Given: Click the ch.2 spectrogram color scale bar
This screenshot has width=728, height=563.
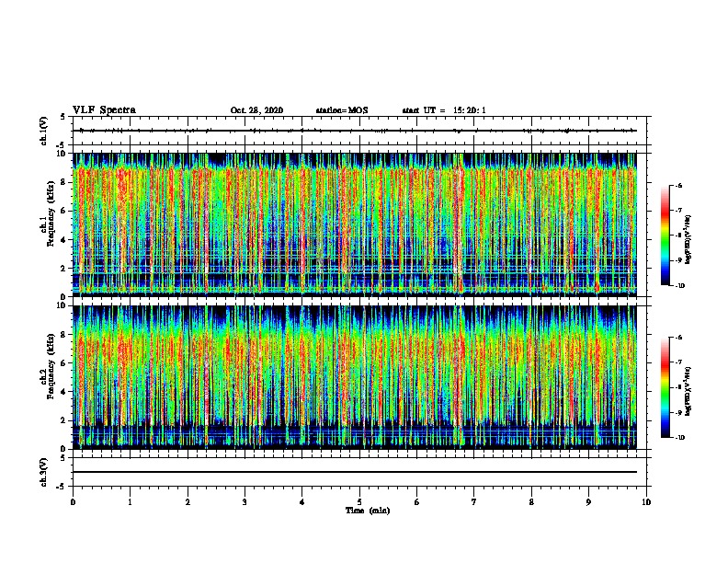Looking at the screenshot, I should tap(665, 387).
